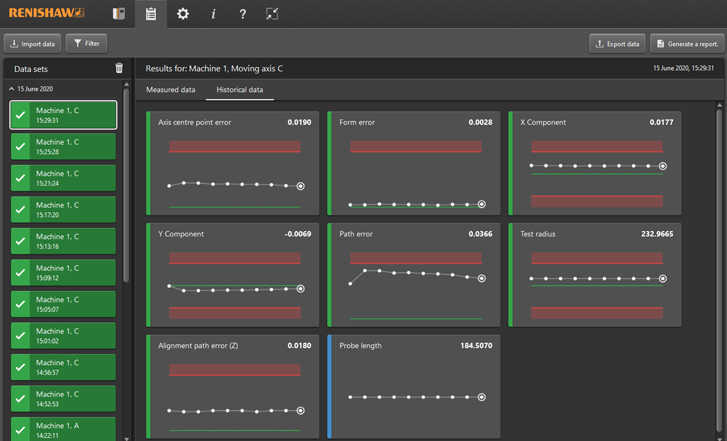Click the shrink window arrows icon
The width and height of the screenshot is (727, 441).
[x=272, y=14]
